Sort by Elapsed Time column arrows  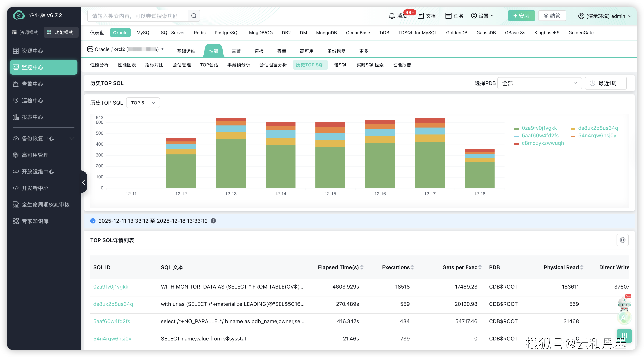pyautogui.click(x=362, y=267)
